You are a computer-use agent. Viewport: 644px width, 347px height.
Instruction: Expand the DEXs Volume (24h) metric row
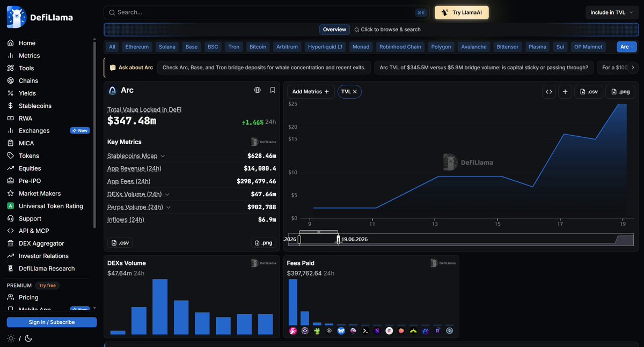(167, 194)
